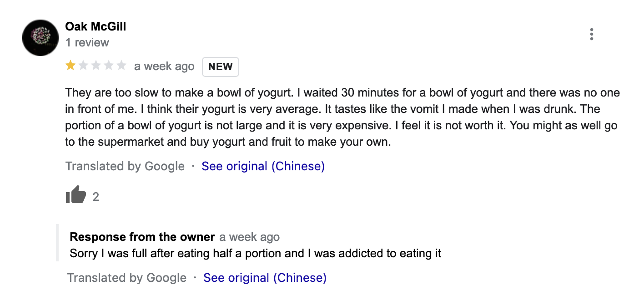
Task: Click the "Response from the owner" heading
Action: 142,237
